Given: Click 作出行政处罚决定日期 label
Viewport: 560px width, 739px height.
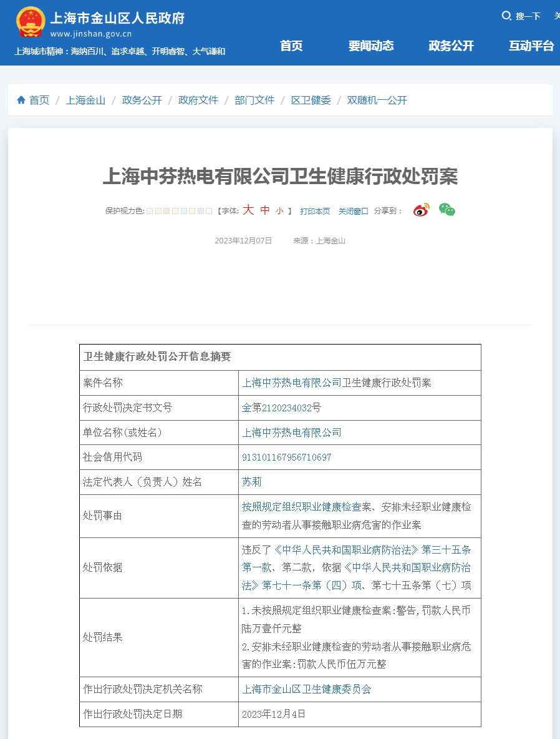Looking at the screenshot, I should point(132,714).
